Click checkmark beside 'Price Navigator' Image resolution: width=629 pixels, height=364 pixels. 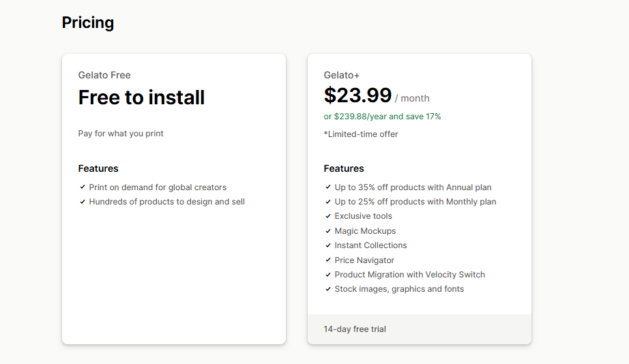327,260
